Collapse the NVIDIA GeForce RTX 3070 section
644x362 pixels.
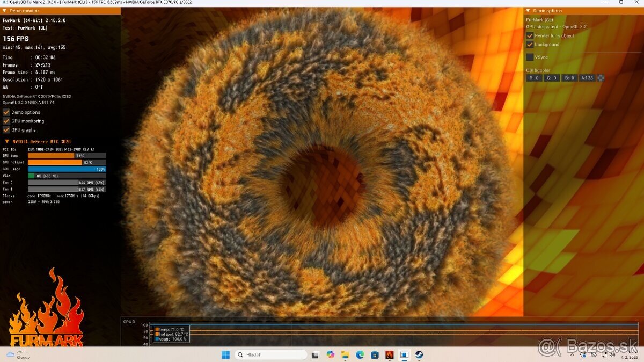pos(6,142)
